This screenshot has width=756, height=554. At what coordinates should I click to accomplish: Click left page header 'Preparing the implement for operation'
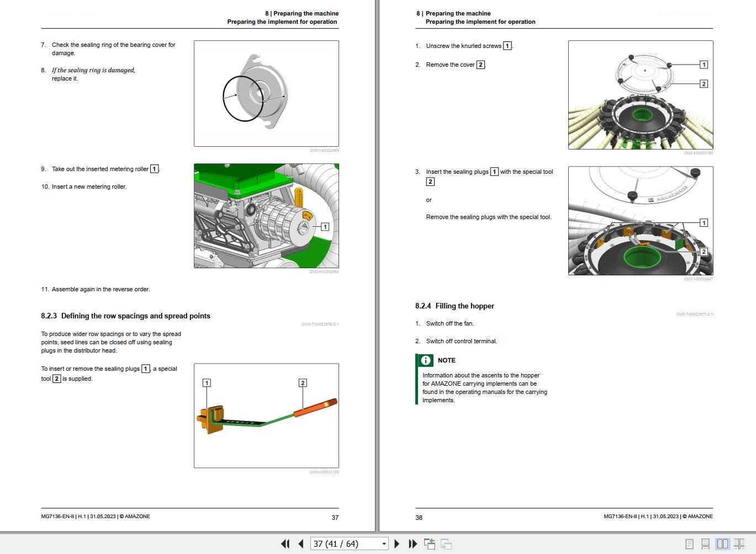click(282, 22)
